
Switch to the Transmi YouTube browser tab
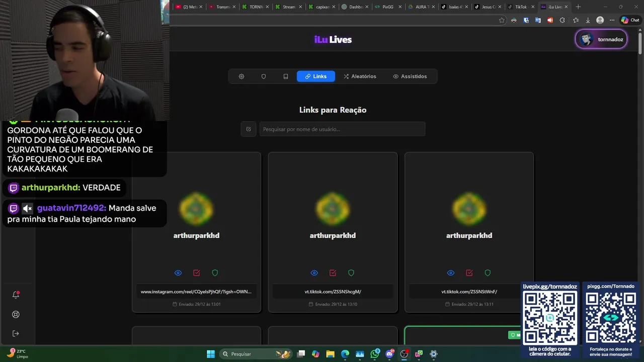(222, 7)
